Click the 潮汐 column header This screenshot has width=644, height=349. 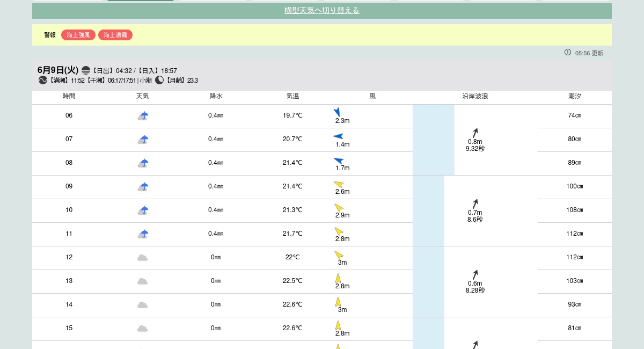click(x=574, y=96)
